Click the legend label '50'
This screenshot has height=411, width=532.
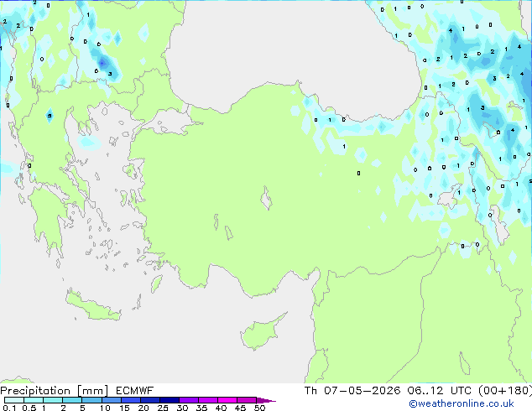[259, 408]
